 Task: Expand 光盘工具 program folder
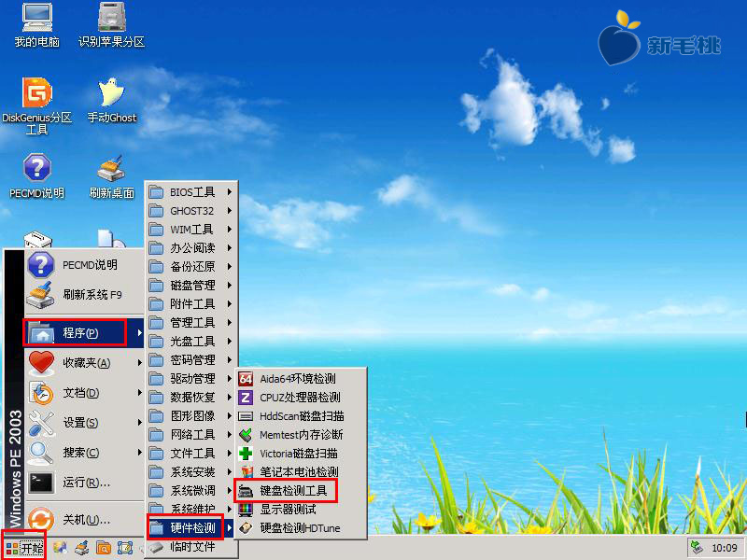pyautogui.click(x=191, y=341)
